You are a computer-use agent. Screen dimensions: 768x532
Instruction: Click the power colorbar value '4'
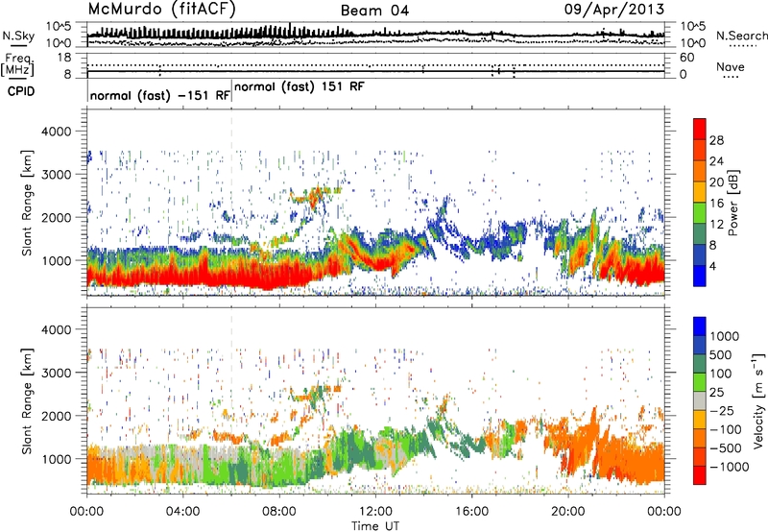tap(712, 266)
